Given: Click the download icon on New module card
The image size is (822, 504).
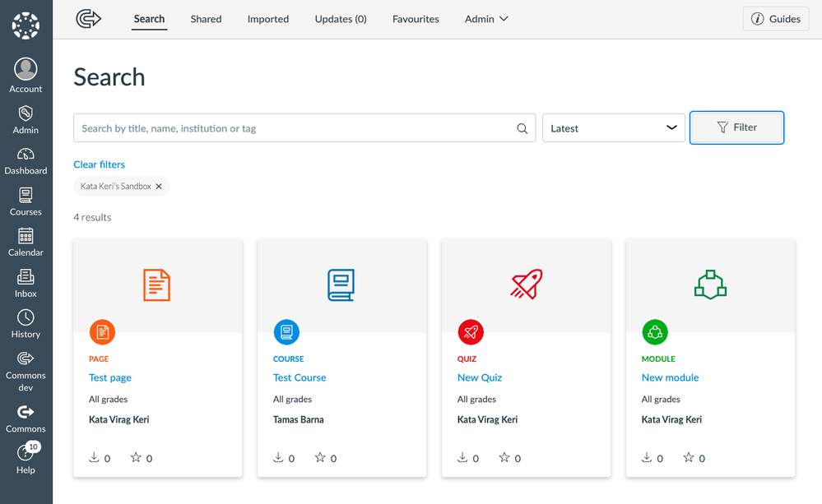Looking at the screenshot, I should click(x=647, y=457).
